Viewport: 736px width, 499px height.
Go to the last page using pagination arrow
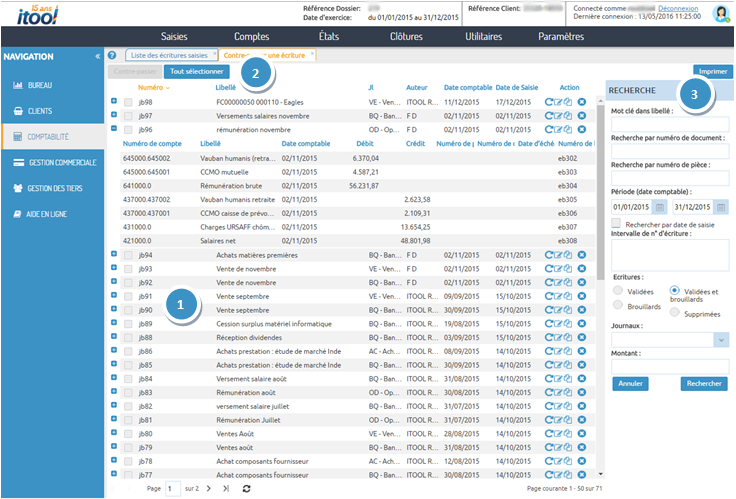click(x=226, y=488)
